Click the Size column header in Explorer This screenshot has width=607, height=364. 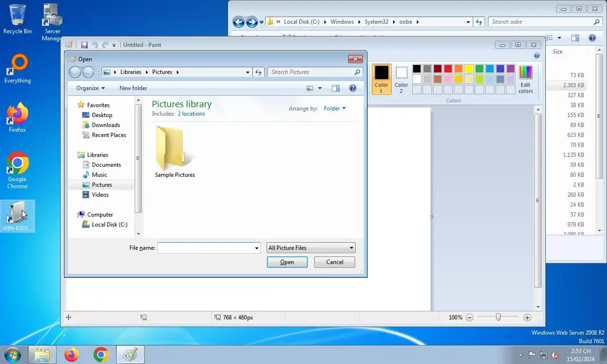(569, 52)
